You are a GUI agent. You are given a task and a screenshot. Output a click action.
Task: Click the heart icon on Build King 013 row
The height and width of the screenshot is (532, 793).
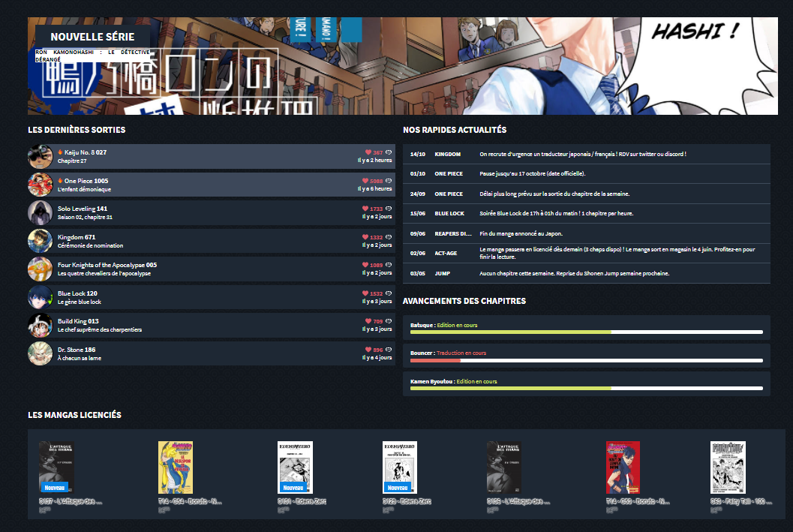click(368, 321)
